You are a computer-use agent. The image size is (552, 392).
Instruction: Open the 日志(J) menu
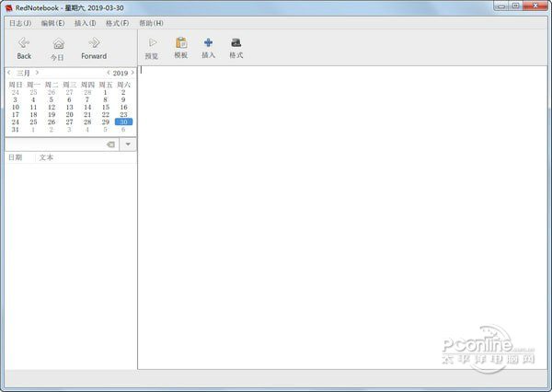20,23
